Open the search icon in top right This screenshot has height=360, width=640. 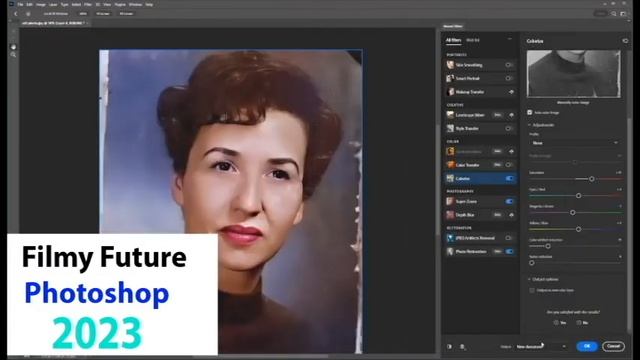coord(613,13)
